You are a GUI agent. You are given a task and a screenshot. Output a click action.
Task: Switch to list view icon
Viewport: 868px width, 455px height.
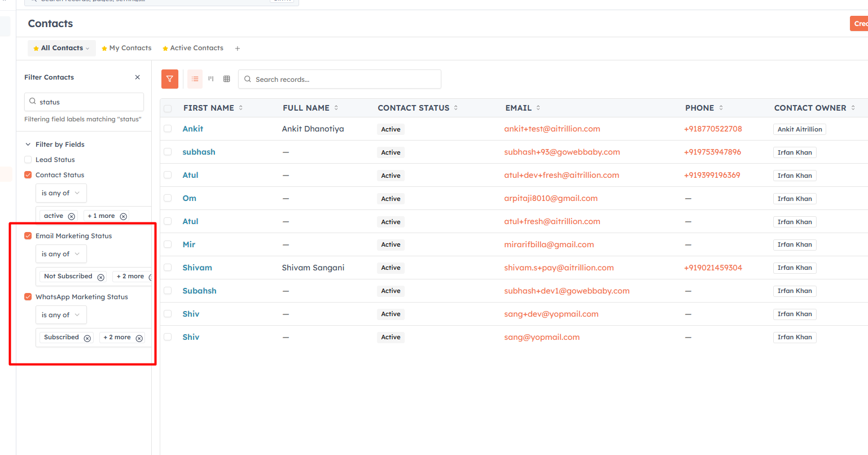195,79
